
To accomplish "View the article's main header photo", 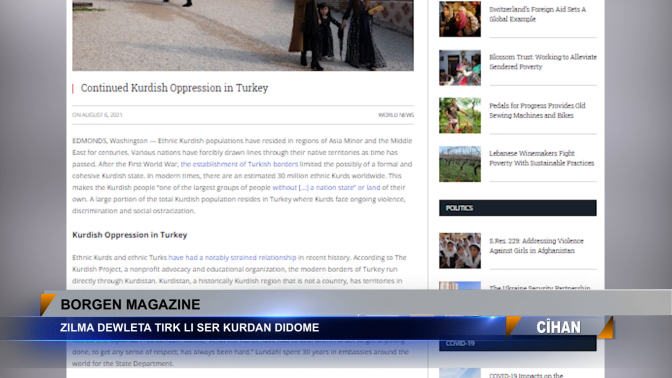I will (243, 35).
